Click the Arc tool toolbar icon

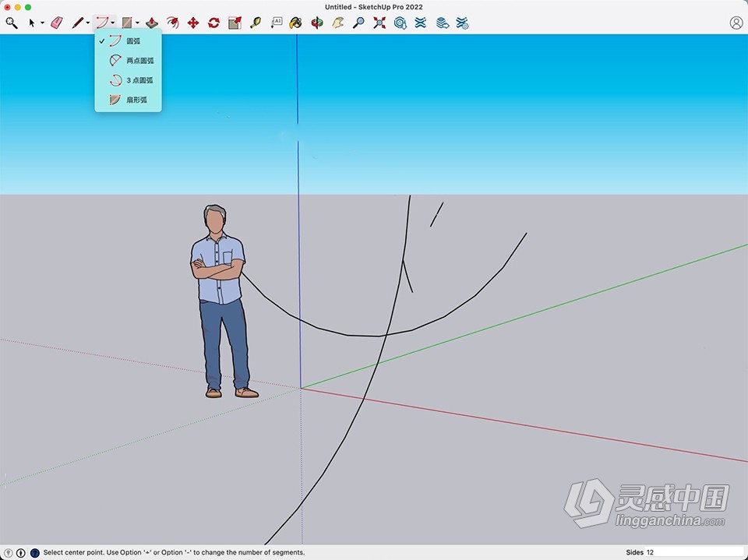tap(101, 23)
